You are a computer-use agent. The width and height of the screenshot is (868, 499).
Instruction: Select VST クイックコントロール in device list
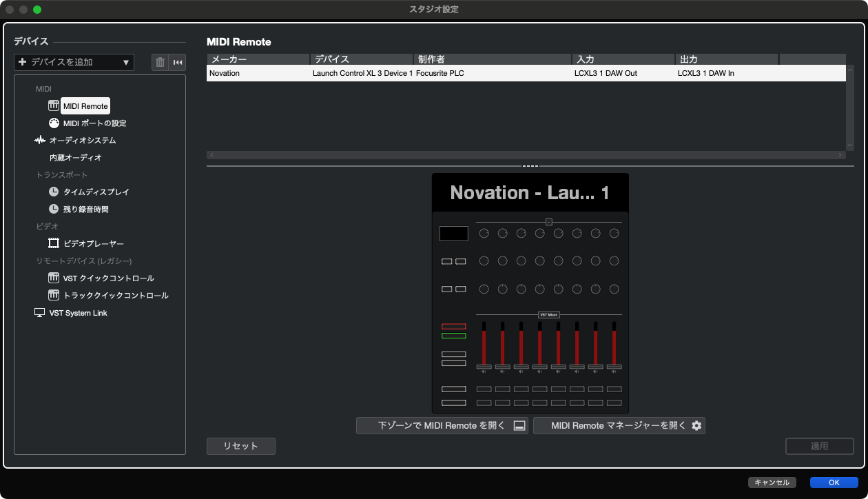click(x=108, y=278)
